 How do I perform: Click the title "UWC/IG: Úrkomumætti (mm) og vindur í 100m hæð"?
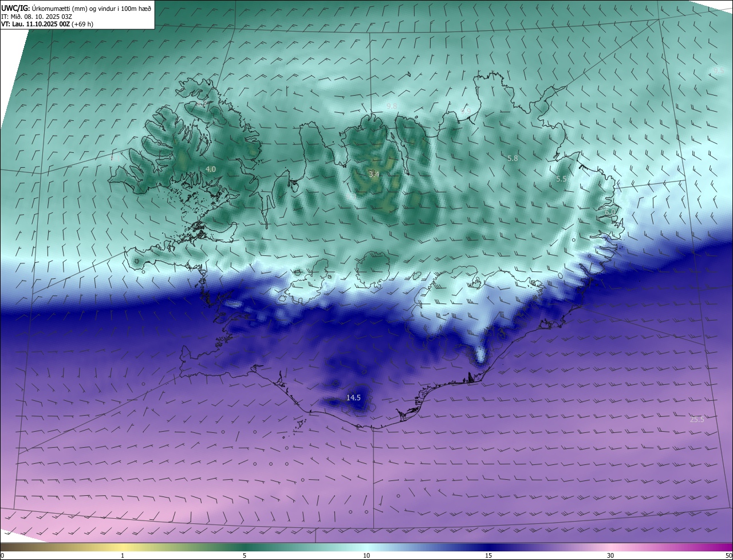76,7
